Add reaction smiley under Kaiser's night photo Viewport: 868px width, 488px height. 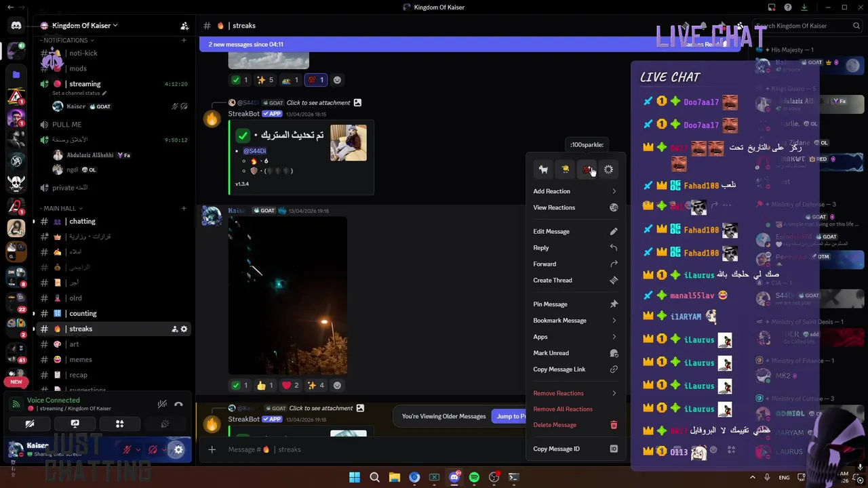coord(337,386)
